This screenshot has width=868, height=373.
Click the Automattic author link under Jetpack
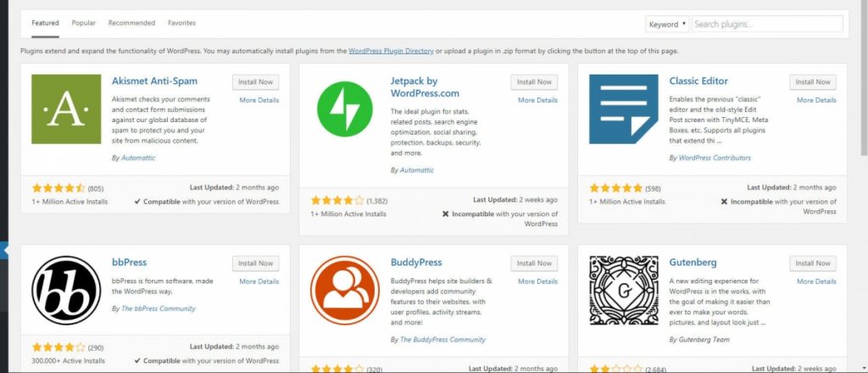[x=416, y=170]
